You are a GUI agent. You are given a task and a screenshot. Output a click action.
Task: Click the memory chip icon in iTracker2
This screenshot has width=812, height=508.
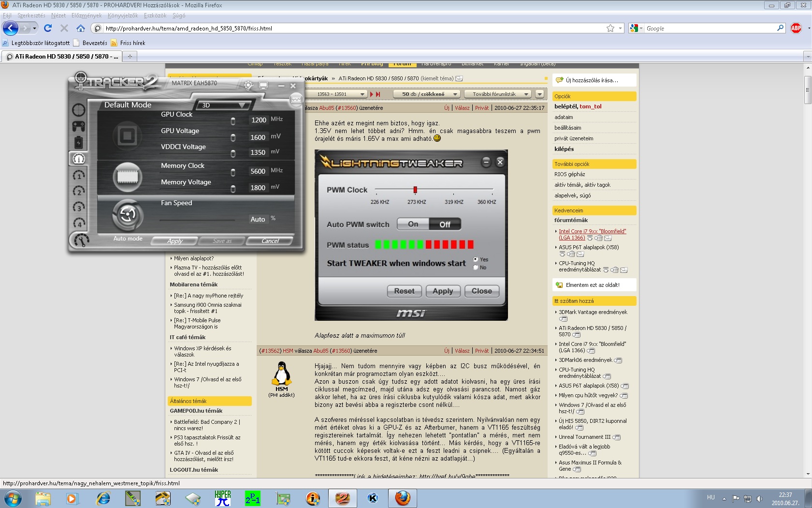pos(128,177)
